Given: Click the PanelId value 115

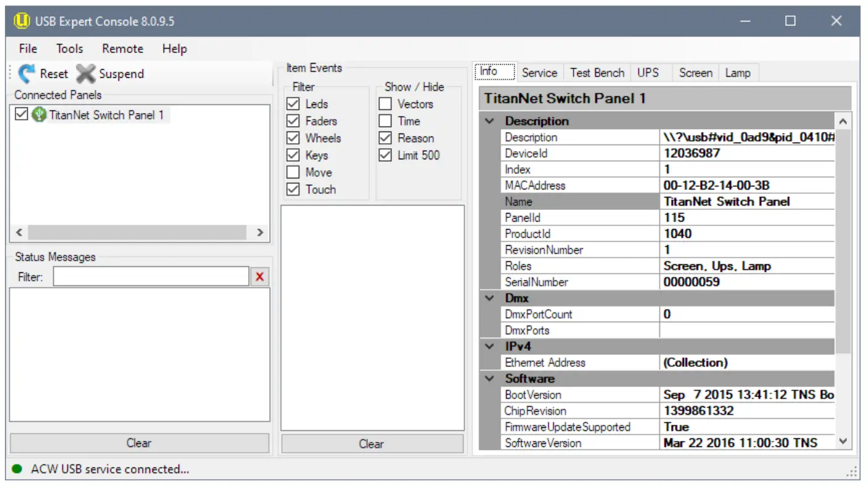Looking at the screenshot, I should (674, 217).
